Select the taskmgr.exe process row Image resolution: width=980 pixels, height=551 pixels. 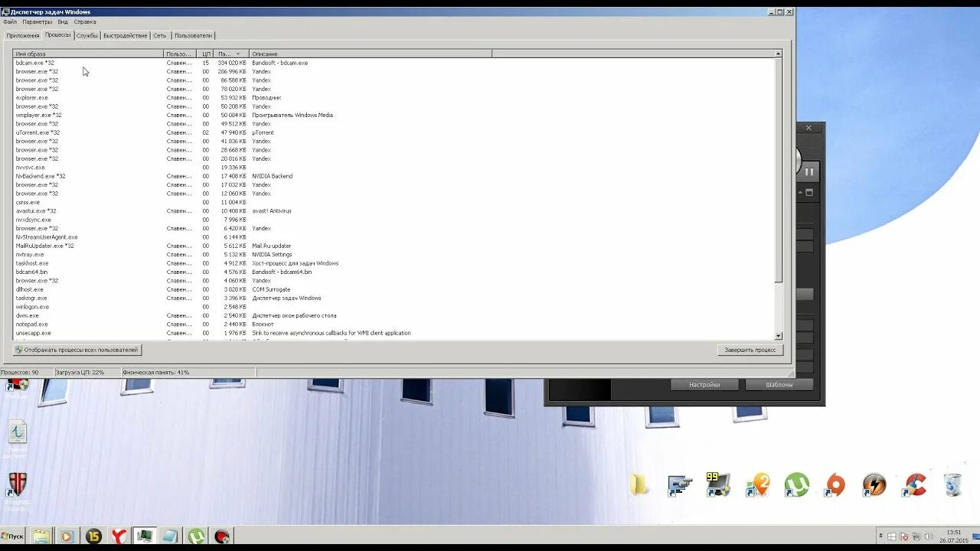(x=394, y=298)
